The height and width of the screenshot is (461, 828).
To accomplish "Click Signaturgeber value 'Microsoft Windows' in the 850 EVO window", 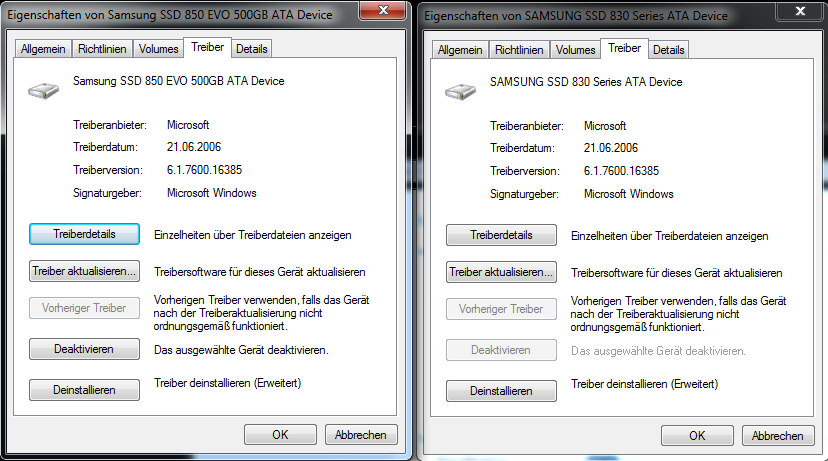I will [x=212, y=193].
